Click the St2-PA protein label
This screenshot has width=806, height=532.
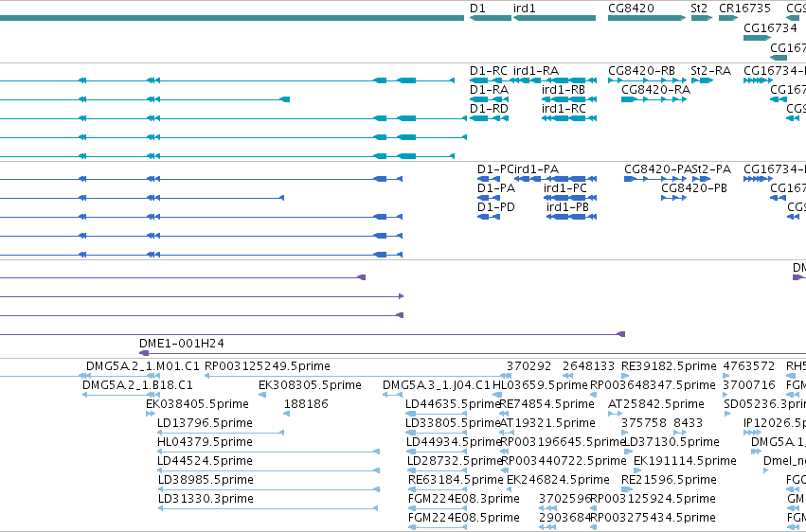(711, 168)
